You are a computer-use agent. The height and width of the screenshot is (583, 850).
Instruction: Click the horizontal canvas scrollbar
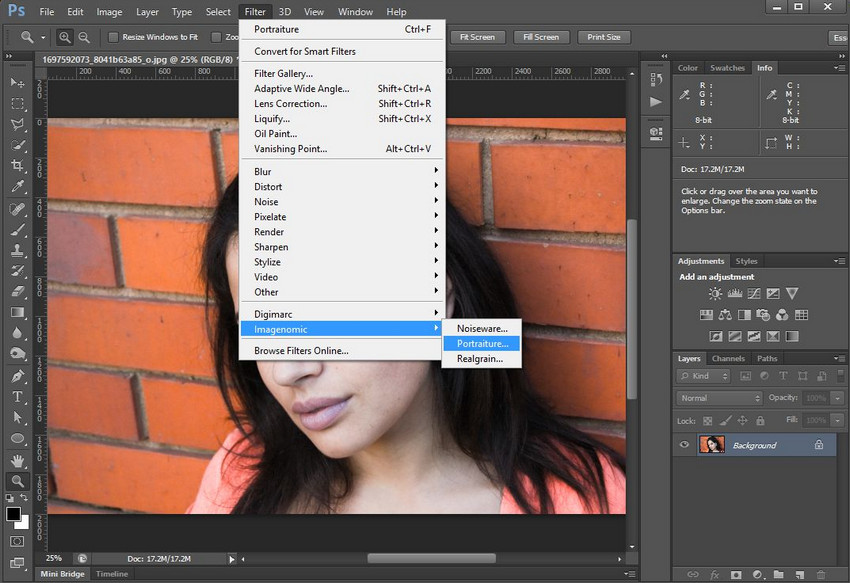click(432, 559)
